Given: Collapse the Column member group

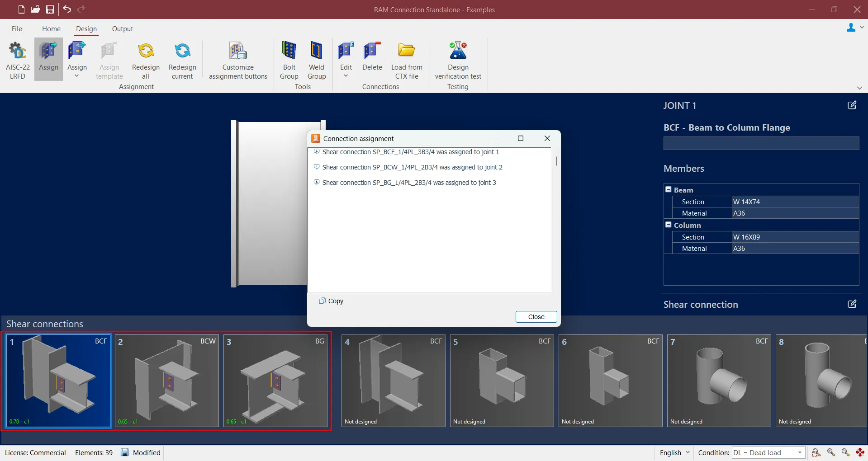Looking at the screenshot, I should [669, 225].
